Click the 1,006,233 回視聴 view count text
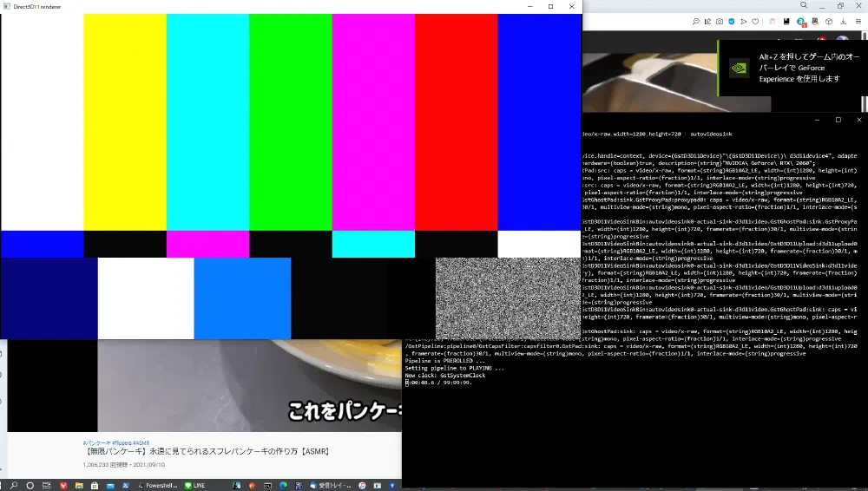Screen dimensions: 868x491 (x=105, y=465)
